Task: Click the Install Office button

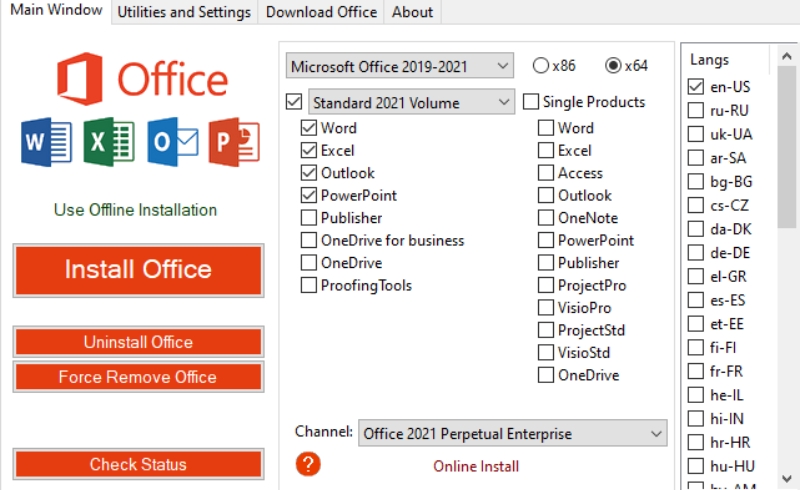Action: pos(138,270)
